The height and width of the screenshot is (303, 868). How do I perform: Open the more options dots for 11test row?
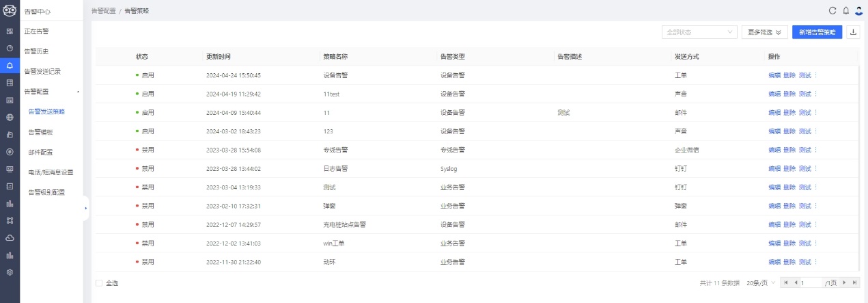click(815, 94)
